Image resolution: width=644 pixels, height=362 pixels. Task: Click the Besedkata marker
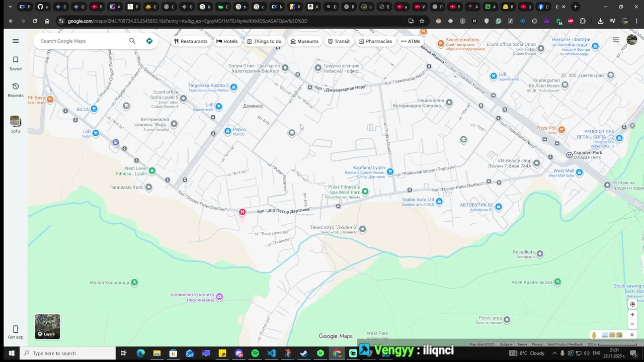(x=540, y=254)
